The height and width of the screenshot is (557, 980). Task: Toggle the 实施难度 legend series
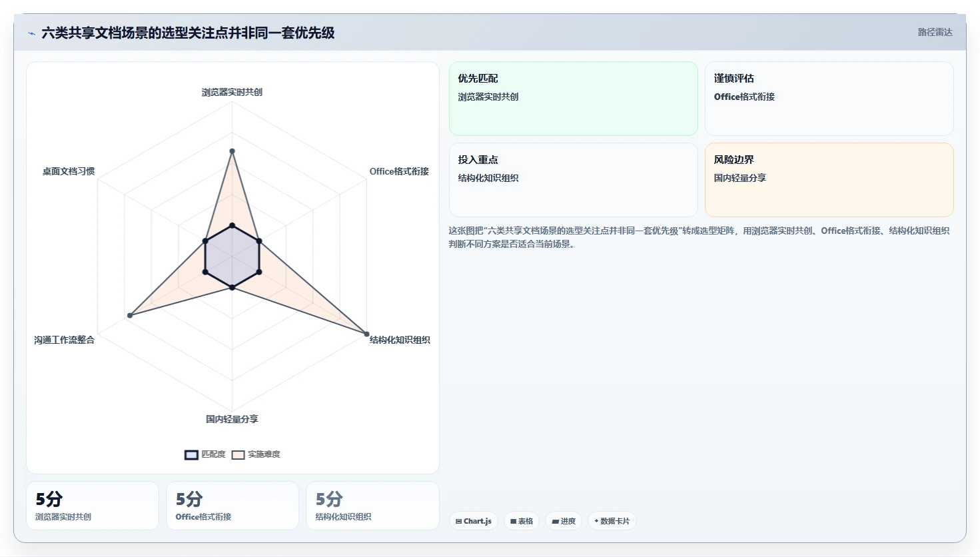(256, 454)
